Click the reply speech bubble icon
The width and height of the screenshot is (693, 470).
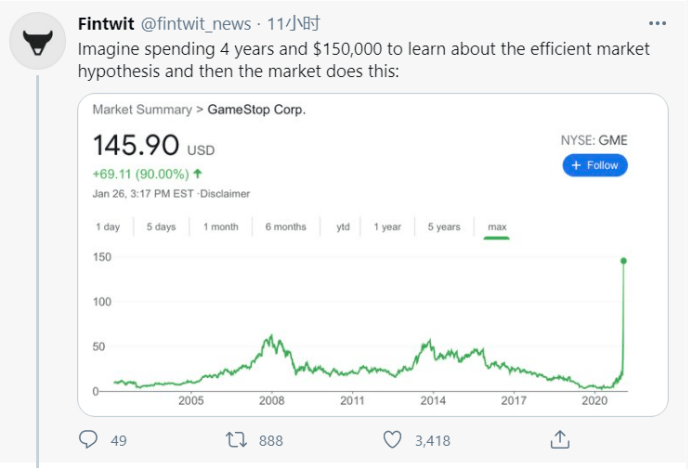click(88, 440)
